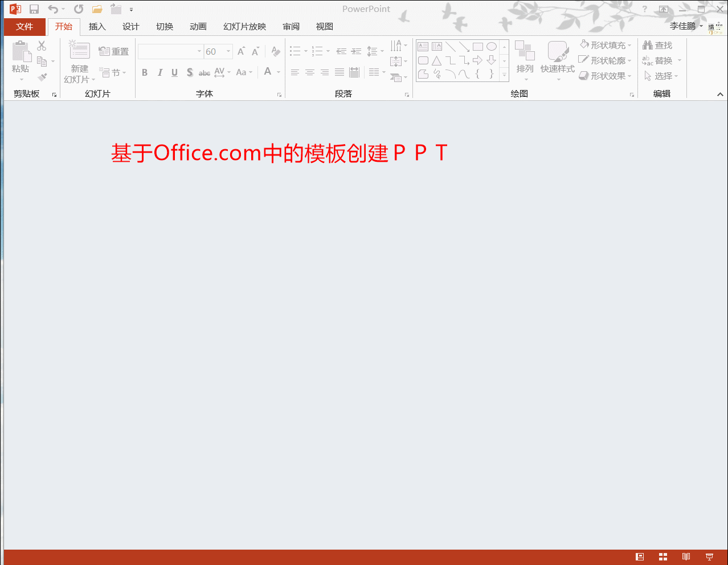This screenshot has height=565, width=728.
Task: Click the New Slide (新建幻灯片) icon
Action: click(79, 50)
